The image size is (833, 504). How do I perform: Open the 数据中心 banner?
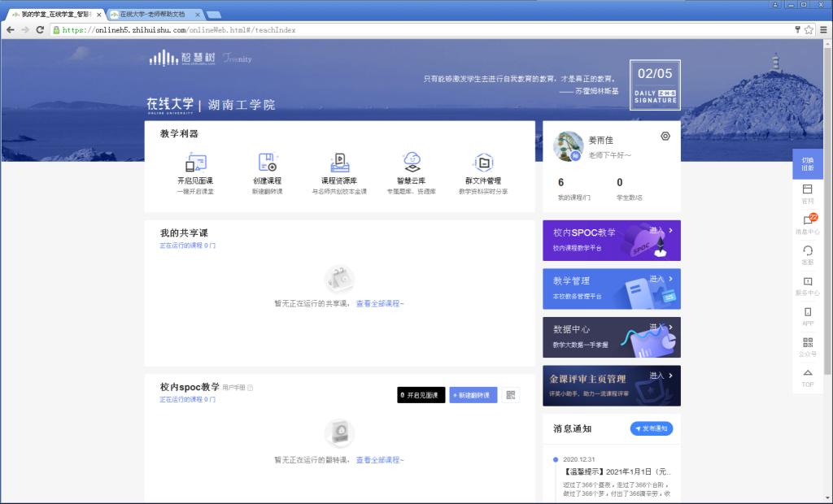tap(612, 337)
